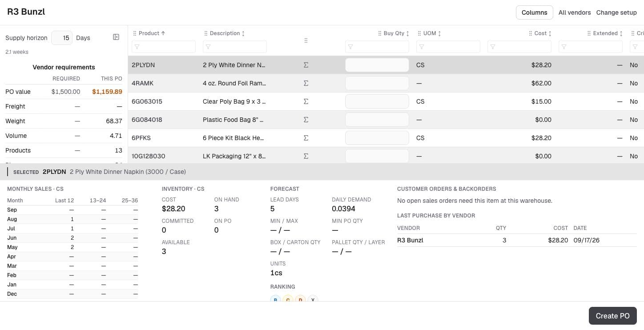644x330 pixels.
Task: Open Change setup
Action: pos(616,12)
